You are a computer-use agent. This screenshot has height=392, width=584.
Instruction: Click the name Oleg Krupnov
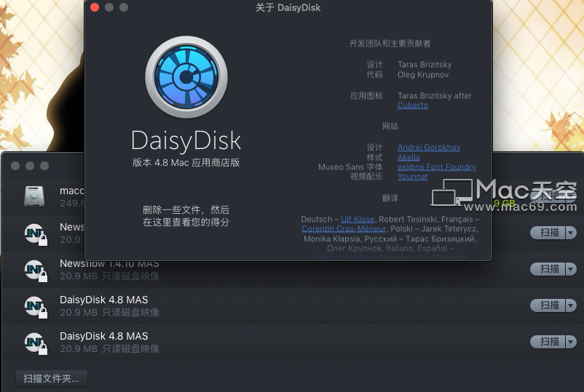point(423,75)
